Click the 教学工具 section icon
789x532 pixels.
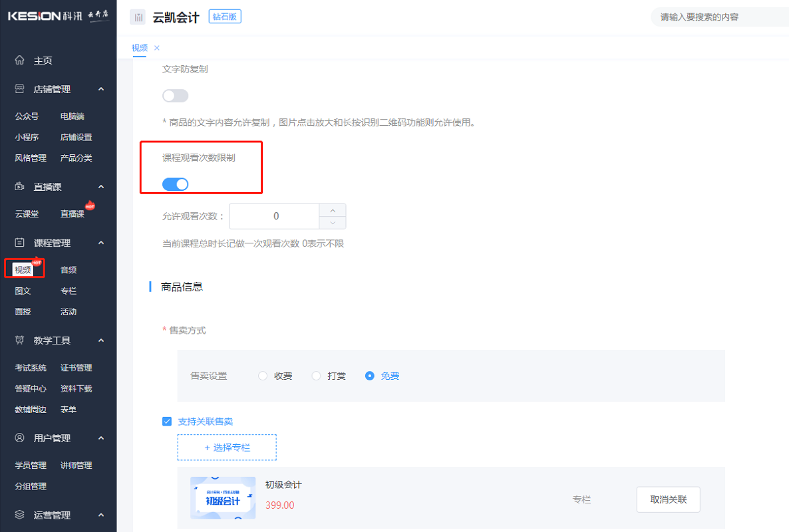20,340
